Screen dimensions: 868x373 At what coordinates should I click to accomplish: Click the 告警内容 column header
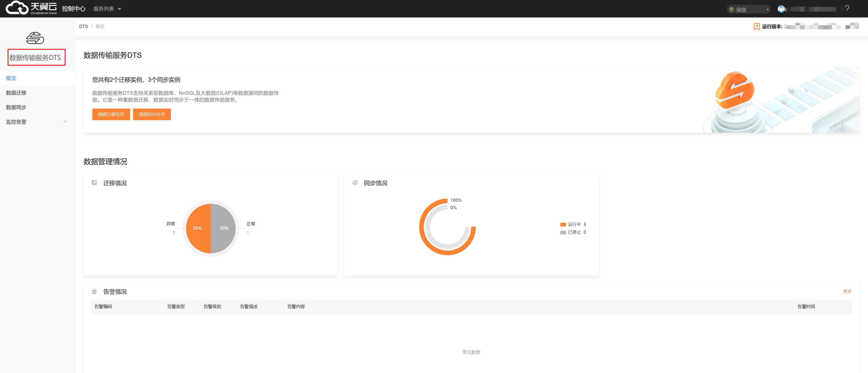296,306
